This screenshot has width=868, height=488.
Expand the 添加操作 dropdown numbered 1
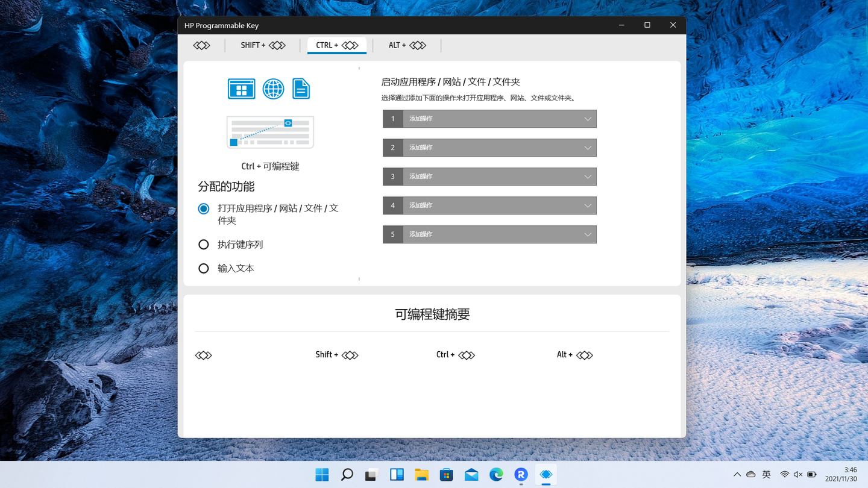(x=489, y=119)
